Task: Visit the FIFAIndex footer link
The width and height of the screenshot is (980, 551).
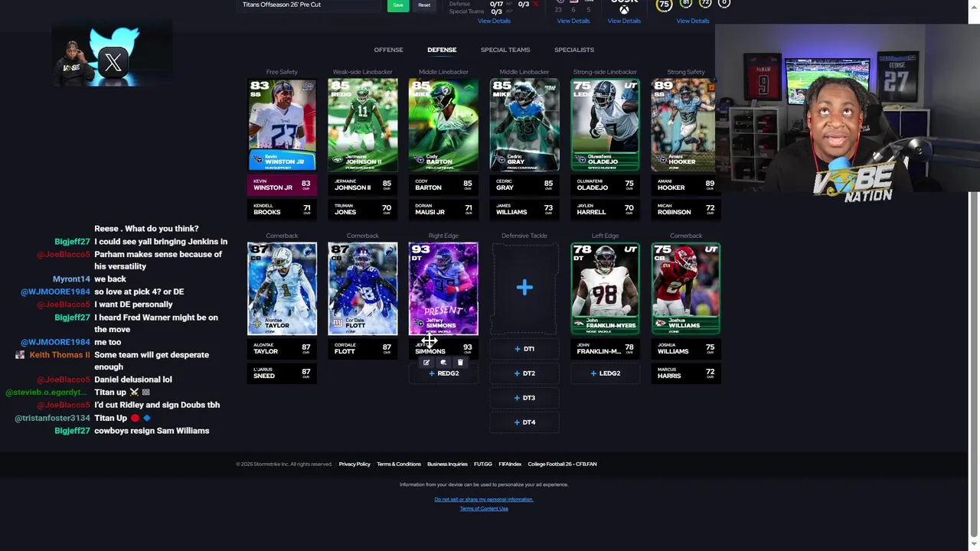Action: click(x=510, y=464)
